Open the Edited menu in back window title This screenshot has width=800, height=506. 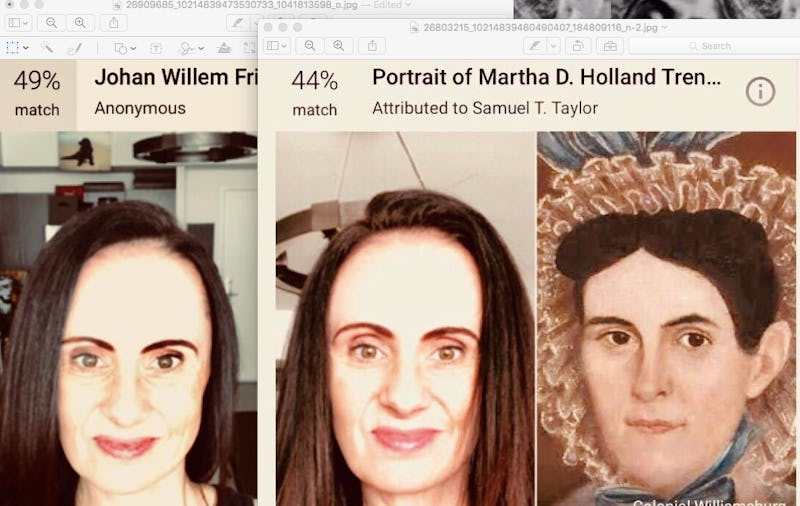391,5
